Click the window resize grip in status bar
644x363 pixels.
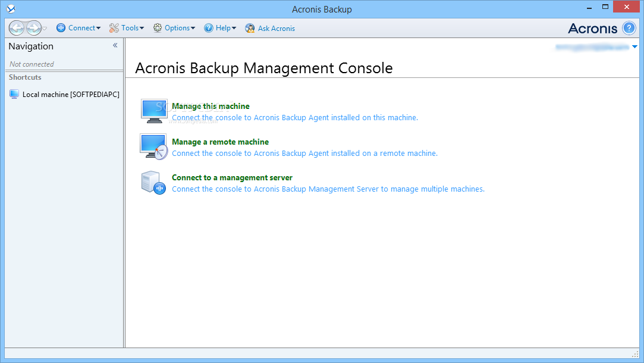635,354
